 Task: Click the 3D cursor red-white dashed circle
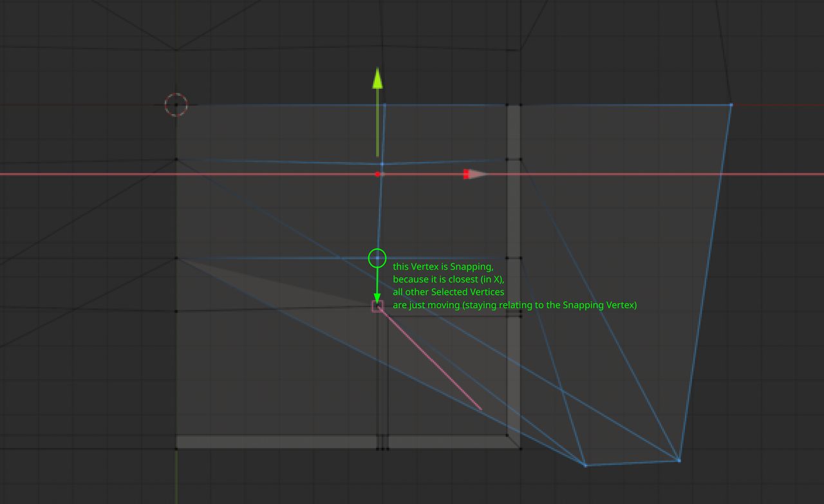(176, 104)
